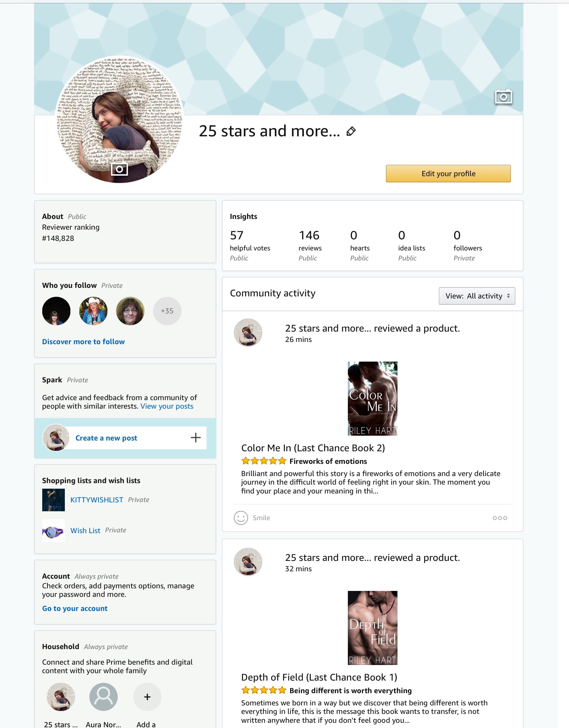Open Depth of Field (Last Chance Book 1) title
Image resolution: width=569 pixels, height=728 pixels.
(x=319, y=677)
